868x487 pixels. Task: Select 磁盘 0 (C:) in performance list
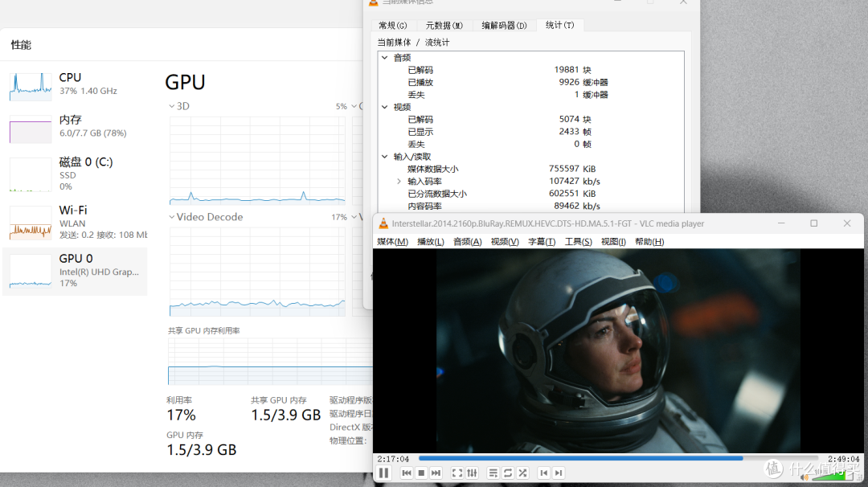click(x=75, y=174)
